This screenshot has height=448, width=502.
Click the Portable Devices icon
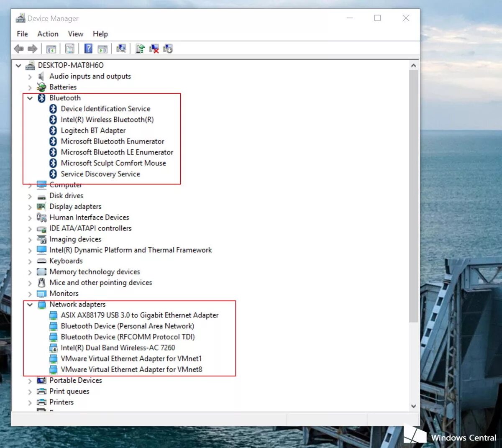click(x=41, y=381)
